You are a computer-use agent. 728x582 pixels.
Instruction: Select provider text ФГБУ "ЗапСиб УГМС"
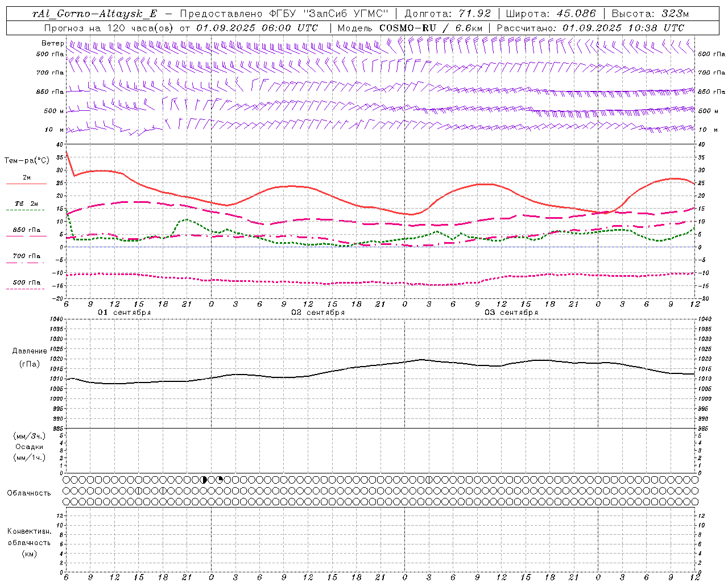(x=328, y=14)
